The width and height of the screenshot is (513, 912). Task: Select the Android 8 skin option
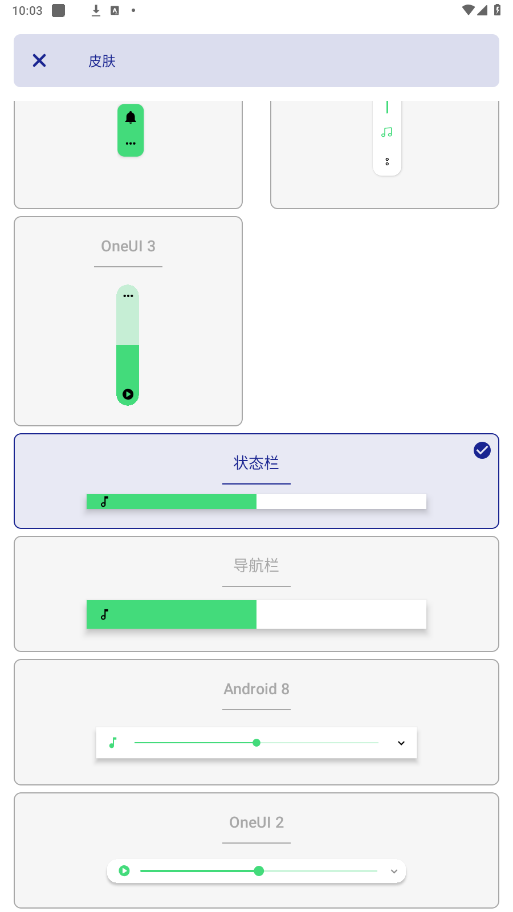pyautogui.click(x=256, y=722)
